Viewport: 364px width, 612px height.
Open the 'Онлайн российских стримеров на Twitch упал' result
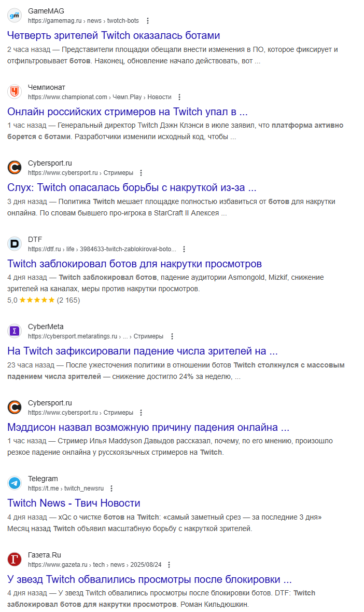tap(128, 112)
